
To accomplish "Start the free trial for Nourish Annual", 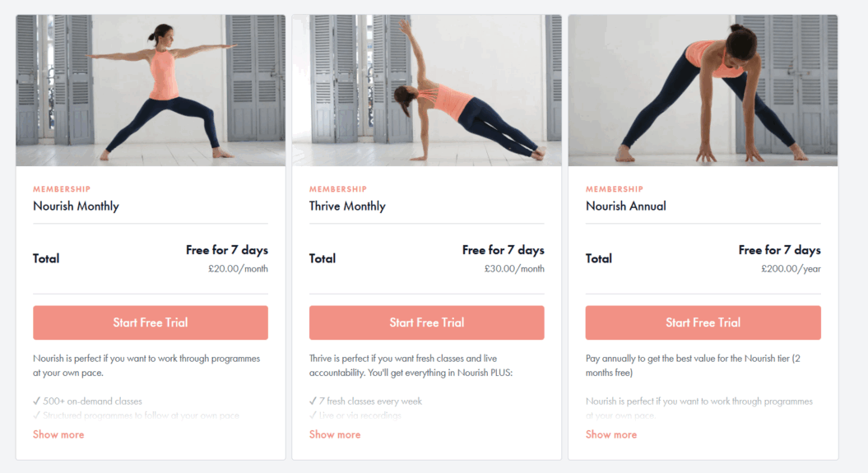I will (x=703, y=322).
